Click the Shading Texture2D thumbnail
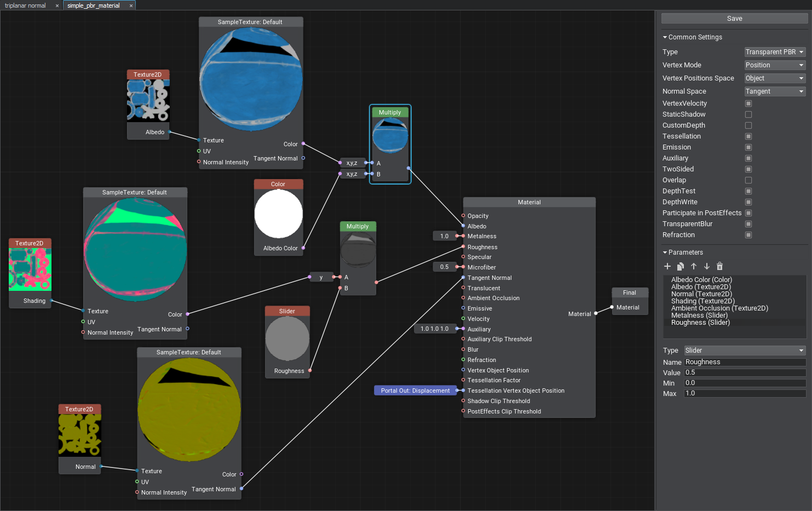The width and height of the screenshot is (812, 511). coord(30,269)
